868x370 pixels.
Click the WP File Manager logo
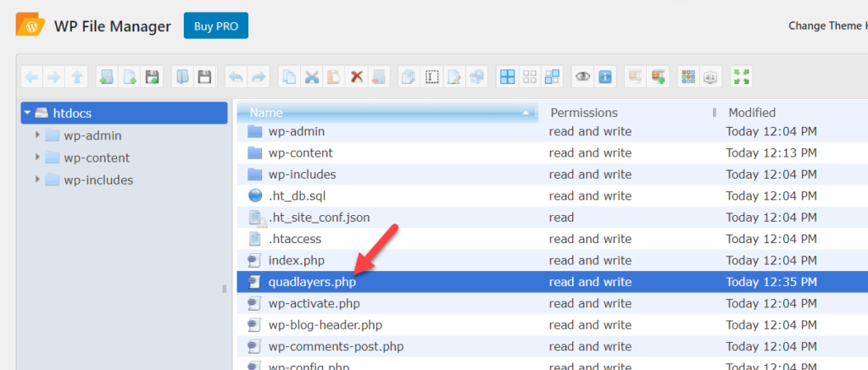point(31,25)
